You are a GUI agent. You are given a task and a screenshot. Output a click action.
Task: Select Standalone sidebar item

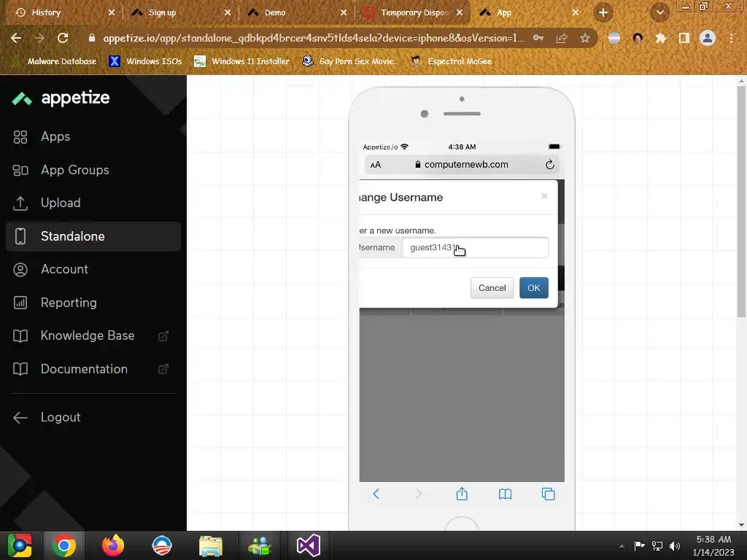click(x=93, y=236)
